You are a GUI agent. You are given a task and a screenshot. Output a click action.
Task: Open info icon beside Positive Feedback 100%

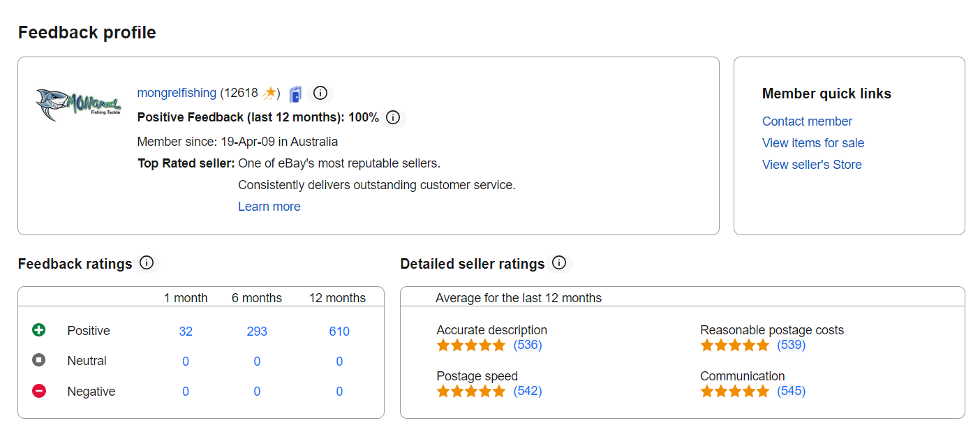coord(393,117)
